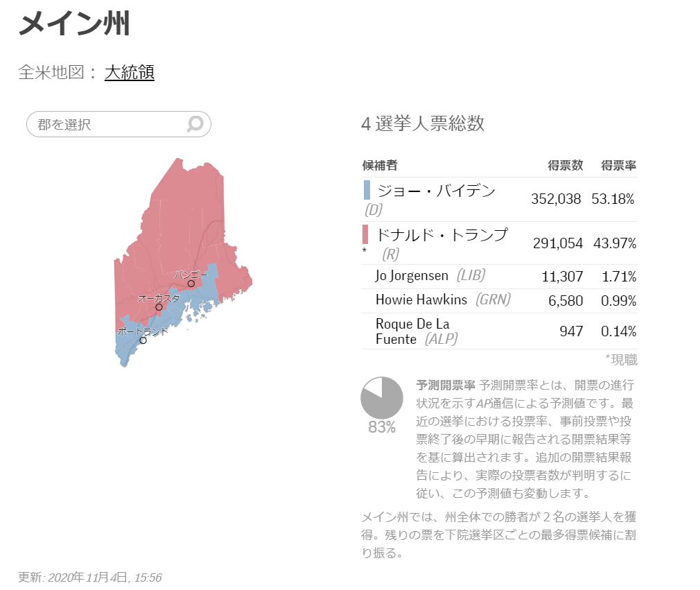Click the Augusta city marker circle
Image resolution: width=700 pixels, height=590 pixels.
(159, 307)
